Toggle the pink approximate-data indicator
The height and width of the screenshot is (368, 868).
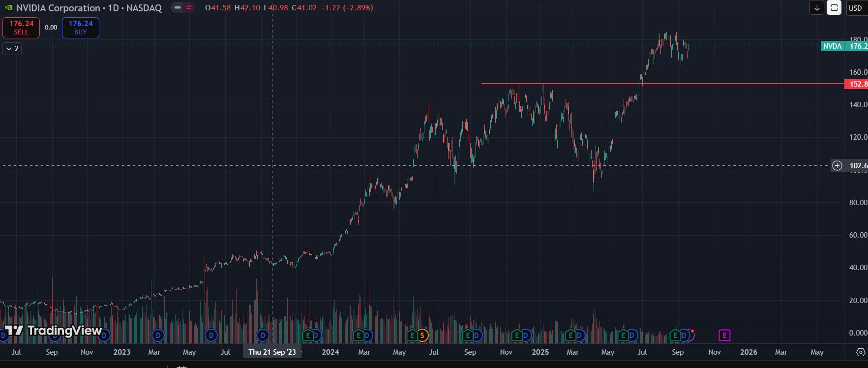(x=189, y=8)
